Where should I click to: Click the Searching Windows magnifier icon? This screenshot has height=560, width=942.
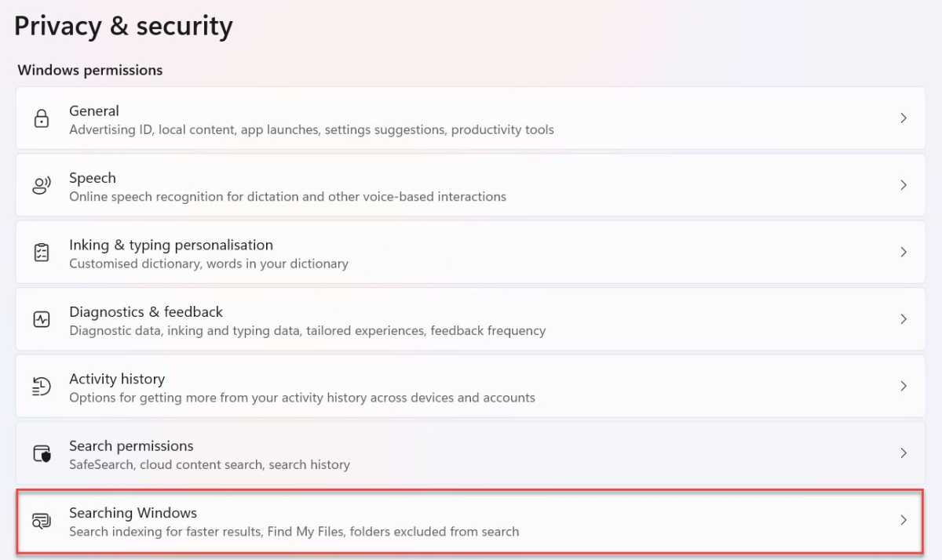41,520
